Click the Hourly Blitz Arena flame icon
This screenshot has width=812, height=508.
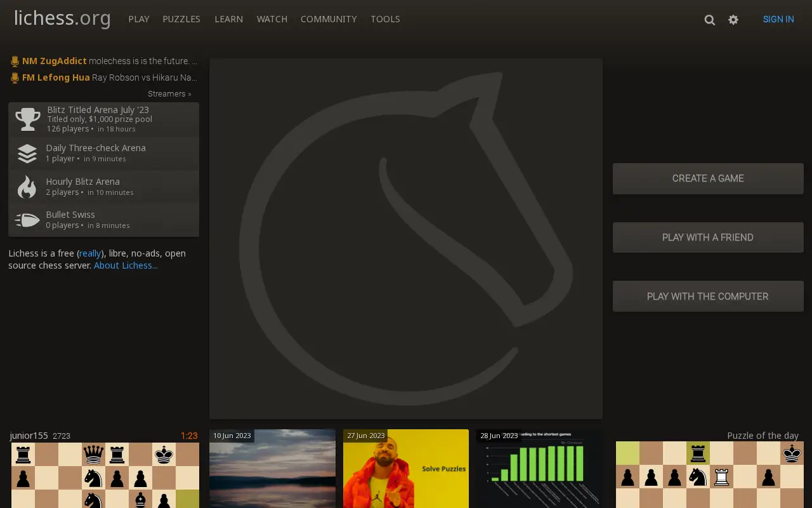[27, 187]
